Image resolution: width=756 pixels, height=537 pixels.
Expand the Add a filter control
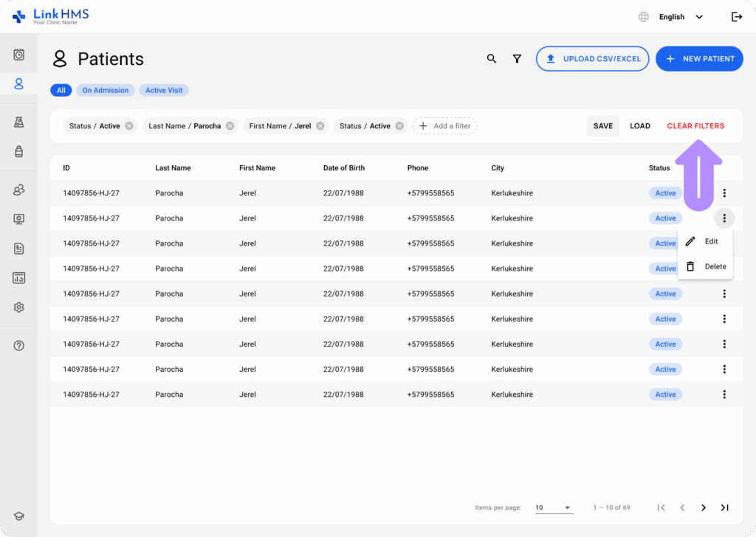point(444,125)
